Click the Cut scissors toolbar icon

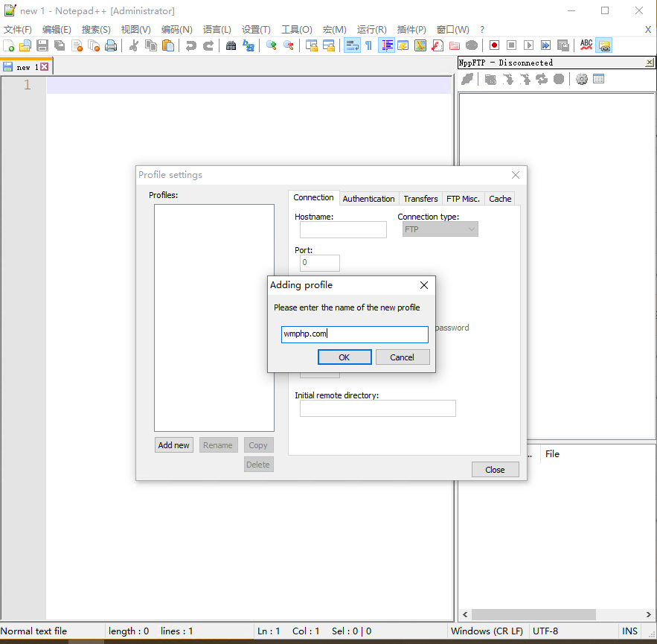point(134,45)
